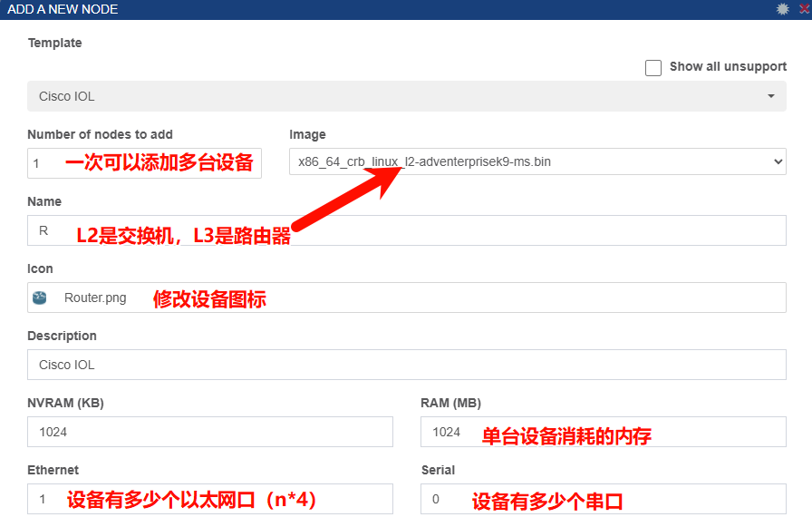
Task: Click the Icon label
Action: pyautogui.click(x=40, y=268)
